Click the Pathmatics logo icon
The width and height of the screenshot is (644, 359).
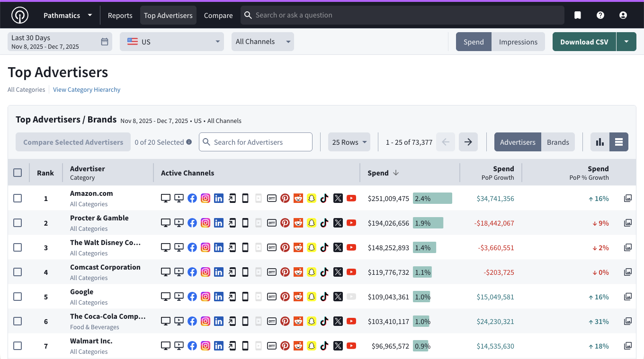[20, 15]
